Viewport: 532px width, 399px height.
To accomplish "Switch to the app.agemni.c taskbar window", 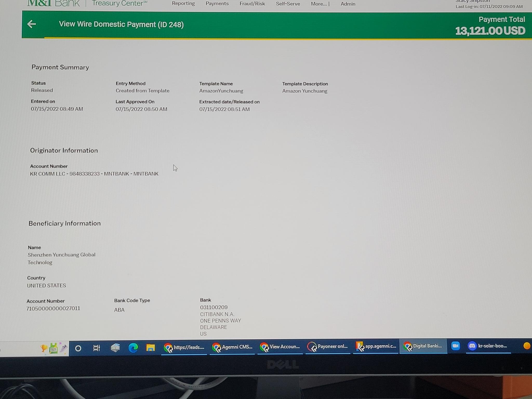I will click(x=376, y=346).
